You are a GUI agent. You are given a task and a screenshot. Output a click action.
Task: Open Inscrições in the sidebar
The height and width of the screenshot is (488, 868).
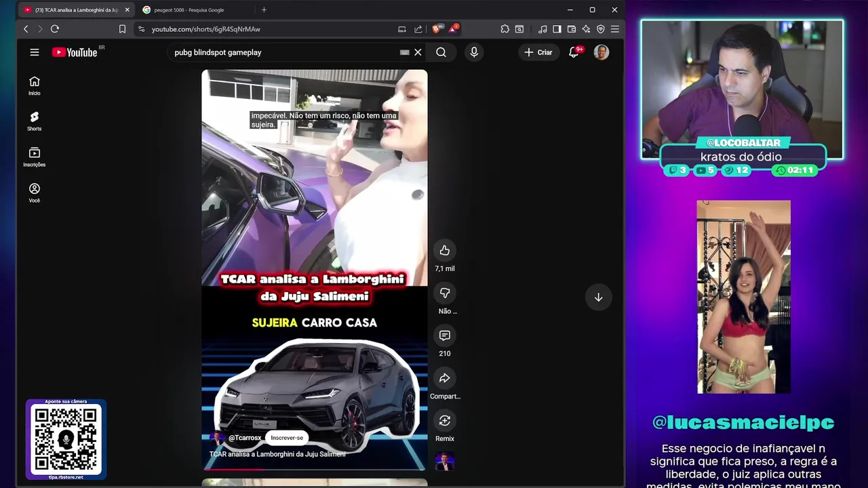(35, 157)
